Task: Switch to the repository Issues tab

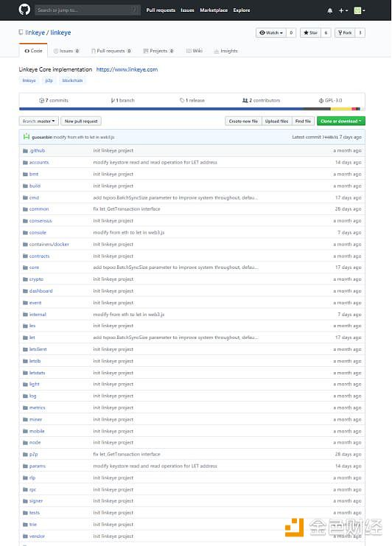Action: coord(66,51)
